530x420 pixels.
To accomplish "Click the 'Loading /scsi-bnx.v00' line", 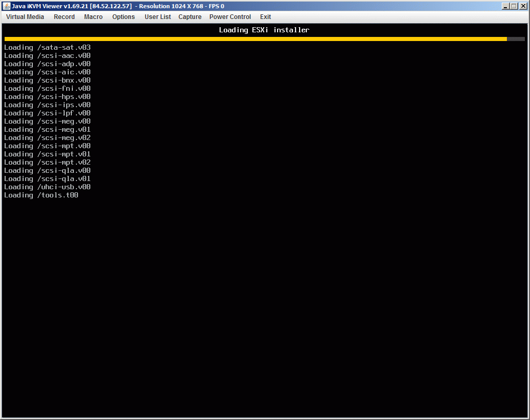I will [47, 80].
